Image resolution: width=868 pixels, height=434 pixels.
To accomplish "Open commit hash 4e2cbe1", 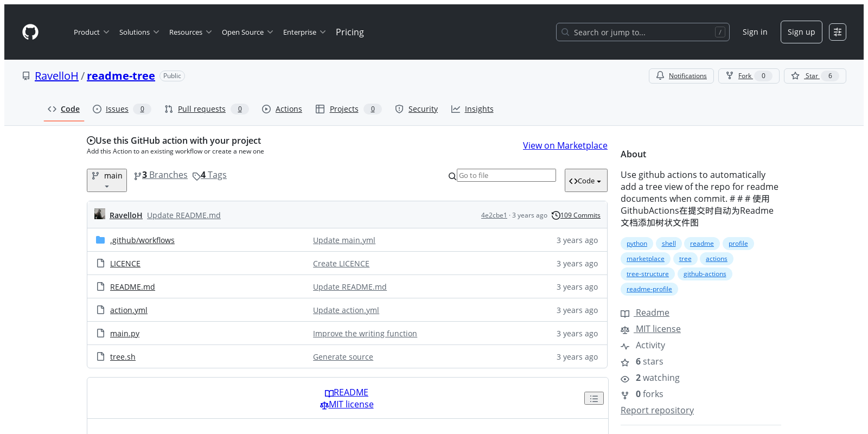I will pos(494,215).
